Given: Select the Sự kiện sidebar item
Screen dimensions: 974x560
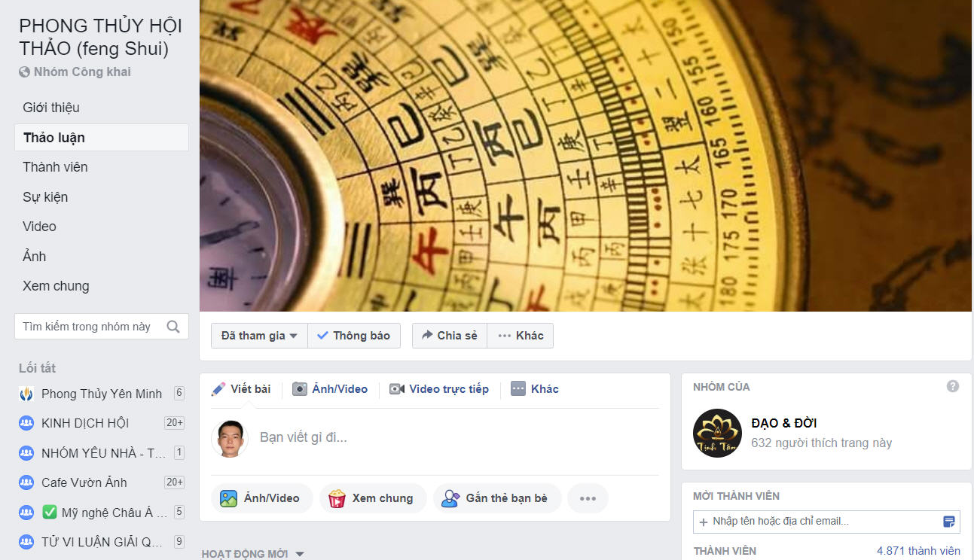Looking at the screenshot, I should pyautogui.click(x=45, y=197).
